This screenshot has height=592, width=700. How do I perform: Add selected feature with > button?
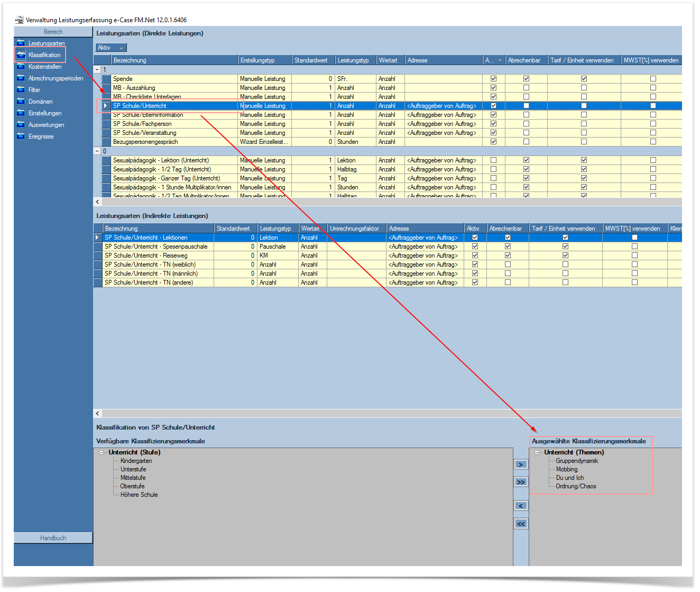coord(521,465)
